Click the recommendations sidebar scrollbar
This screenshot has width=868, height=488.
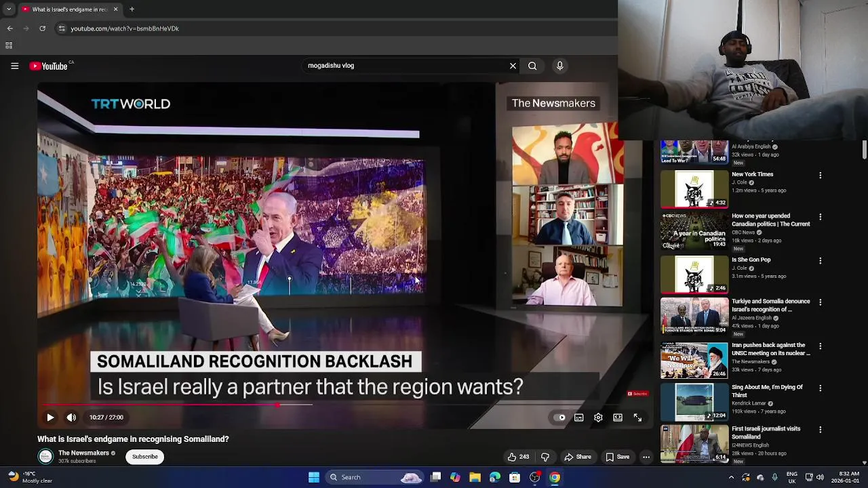click(864, 150)
